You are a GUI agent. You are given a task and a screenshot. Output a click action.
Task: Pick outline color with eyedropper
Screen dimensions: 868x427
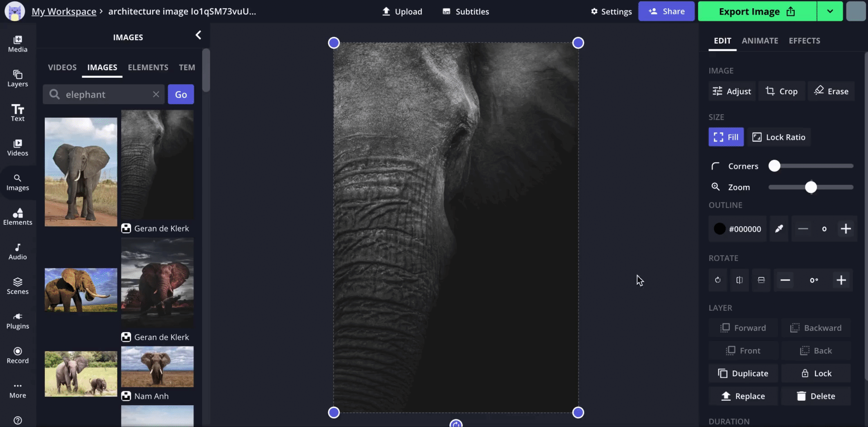pos(779,229)
